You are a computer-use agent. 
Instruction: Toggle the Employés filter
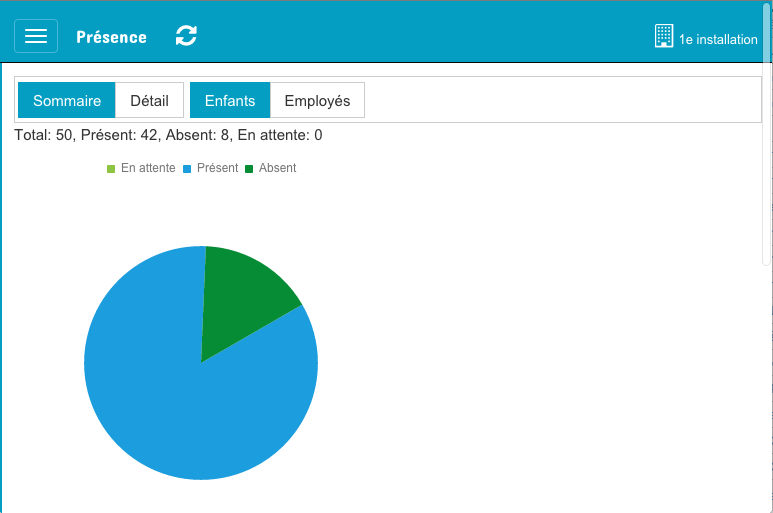pos(317,101)
